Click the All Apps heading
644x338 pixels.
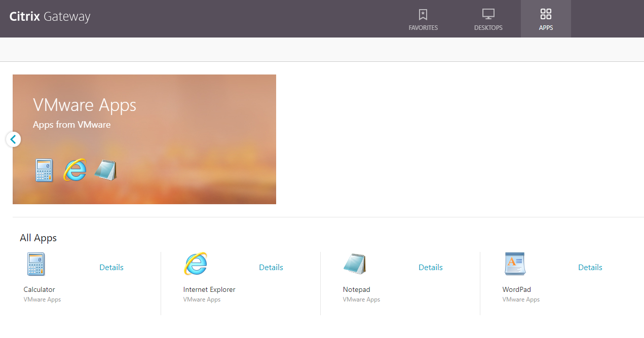tap(39, 238)
